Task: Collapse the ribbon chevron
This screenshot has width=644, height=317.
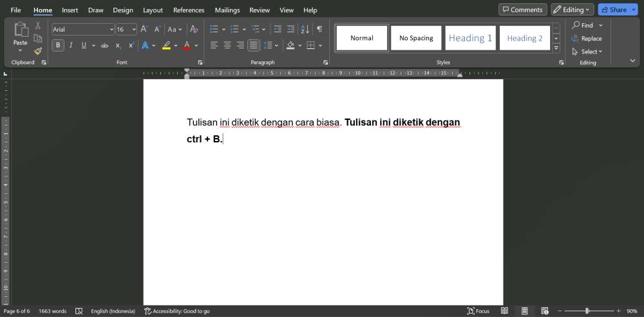Action: click(x=632, y=61)
